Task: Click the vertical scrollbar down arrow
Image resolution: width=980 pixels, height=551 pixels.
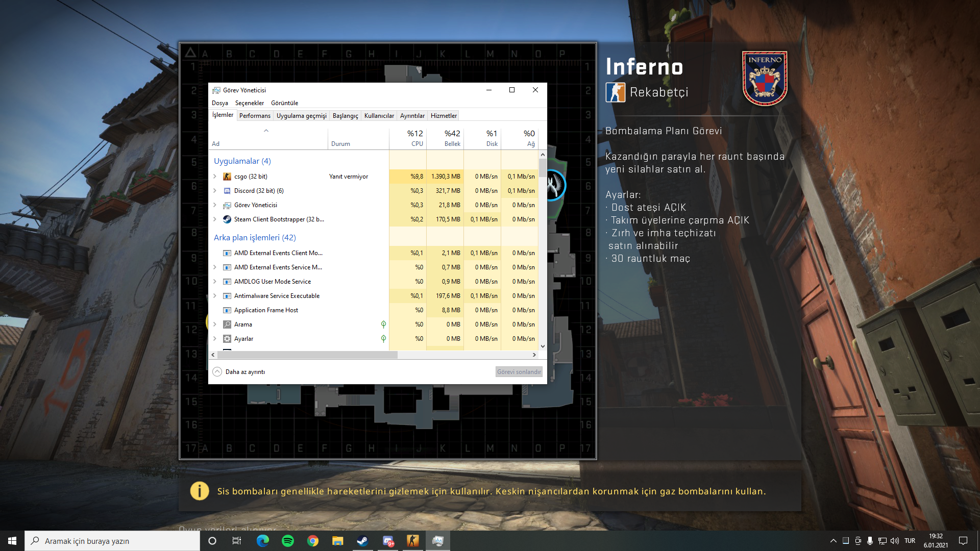Action: [543, 346]
